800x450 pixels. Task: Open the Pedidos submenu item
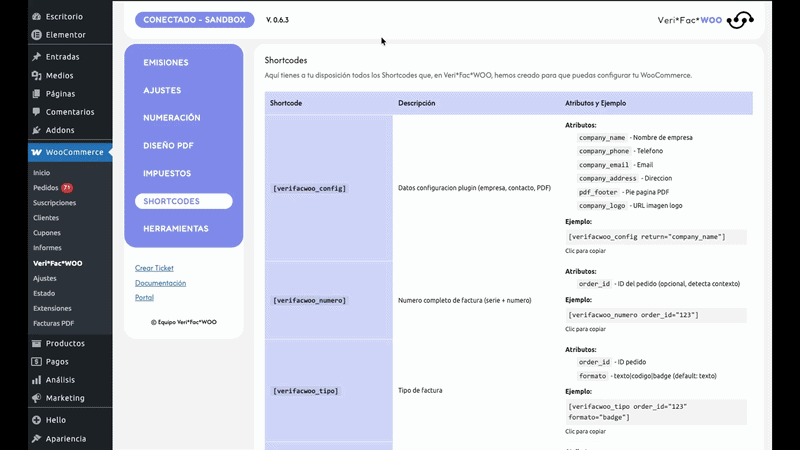[46, 188]
